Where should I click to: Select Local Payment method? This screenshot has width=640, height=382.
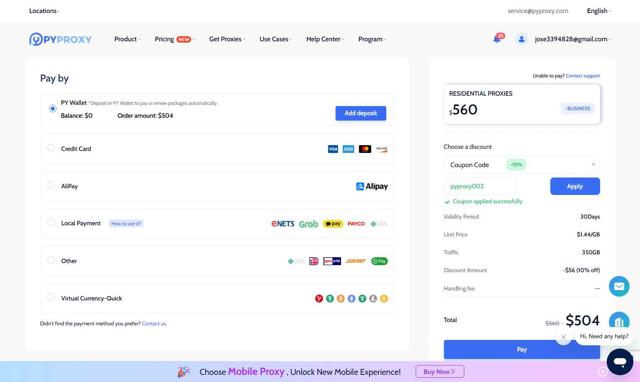pyautogui.click(x=51, y=223)
